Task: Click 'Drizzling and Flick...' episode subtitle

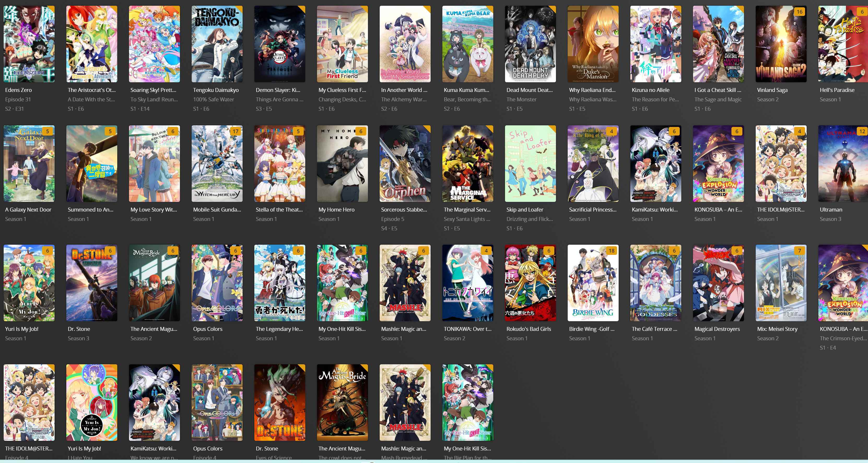Action: tap(530, 219)
